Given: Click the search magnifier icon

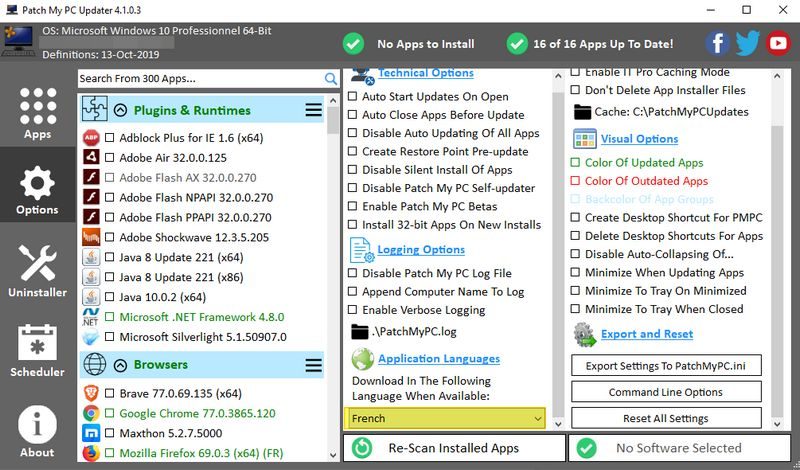Looking at the screenshot, I should point(331,78).
